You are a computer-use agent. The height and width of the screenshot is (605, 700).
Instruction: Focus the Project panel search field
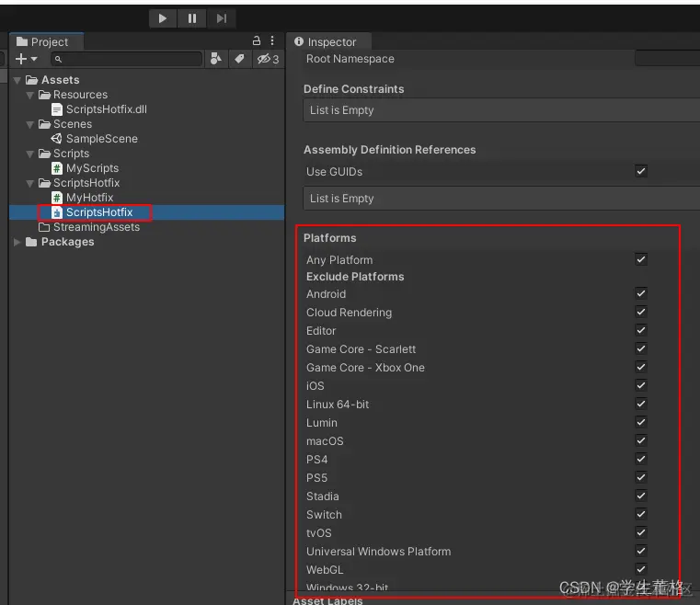(x=126, y=59)
